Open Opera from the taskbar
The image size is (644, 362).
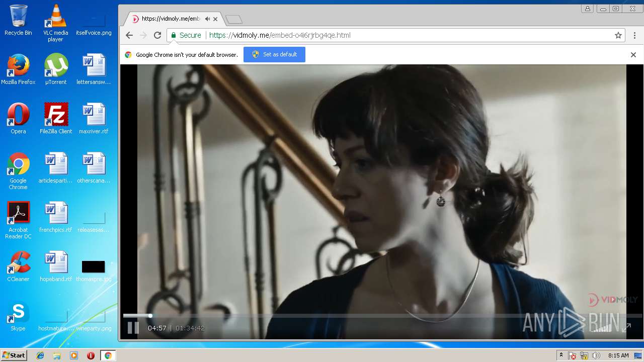(91, 355)
